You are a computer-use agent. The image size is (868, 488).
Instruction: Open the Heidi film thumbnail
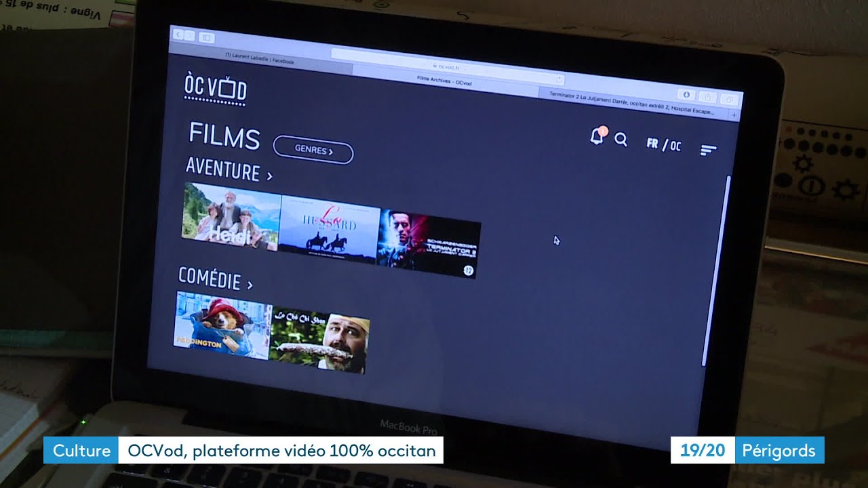tap(231, 217)
